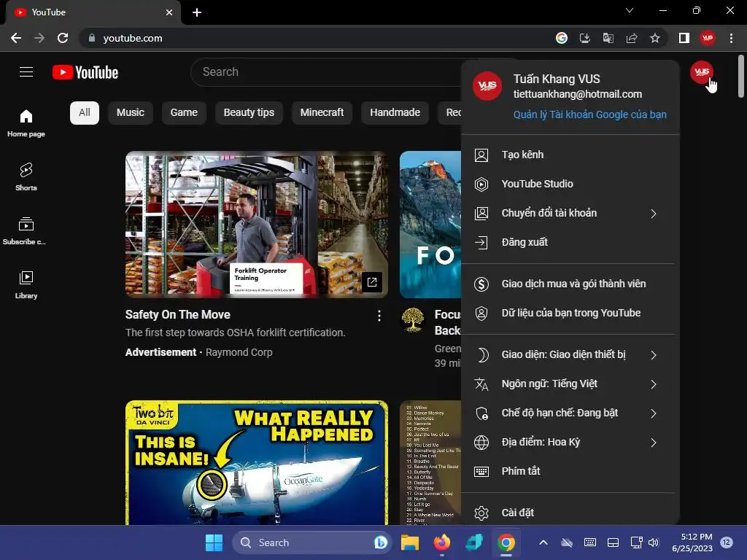
Task: Open the volume control in tray
Action: click(x=654, y=542)
